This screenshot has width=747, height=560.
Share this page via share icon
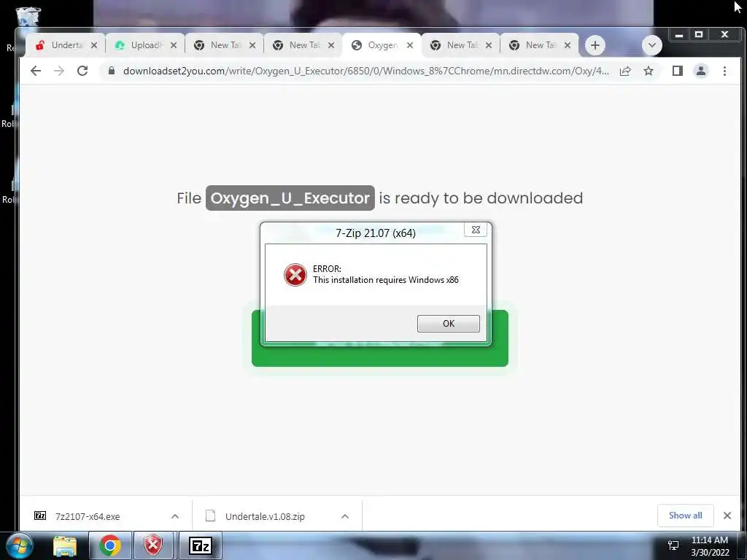click(x=625, y=71)
